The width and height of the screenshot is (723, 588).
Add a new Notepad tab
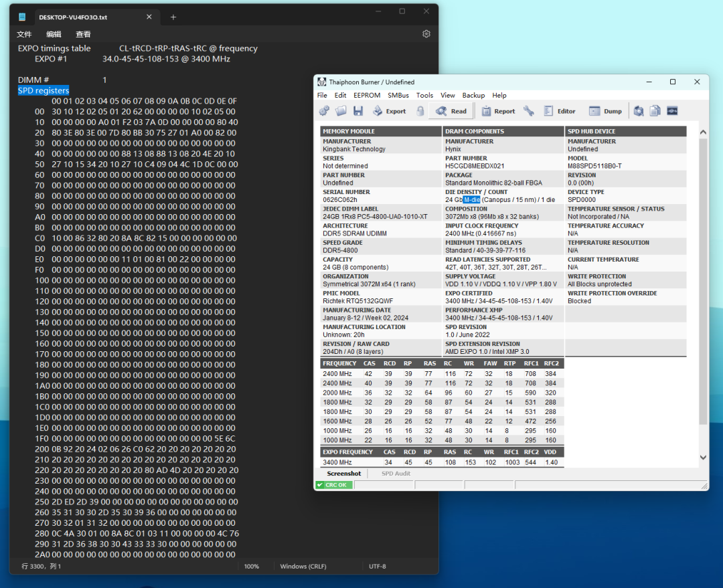(x=173, y=17)
